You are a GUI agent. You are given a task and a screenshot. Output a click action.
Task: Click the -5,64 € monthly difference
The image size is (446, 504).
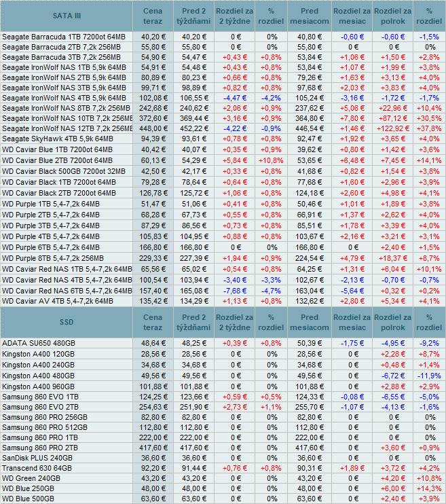[x=352, y=291]
